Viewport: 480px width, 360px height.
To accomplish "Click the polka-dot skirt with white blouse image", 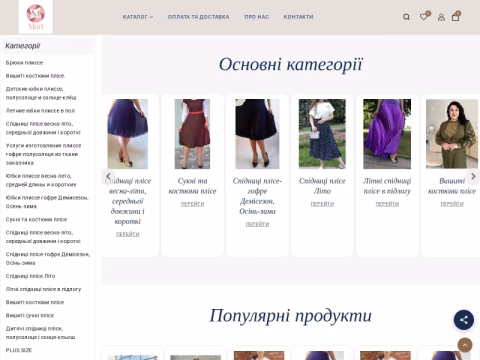I will pos(322,134).
